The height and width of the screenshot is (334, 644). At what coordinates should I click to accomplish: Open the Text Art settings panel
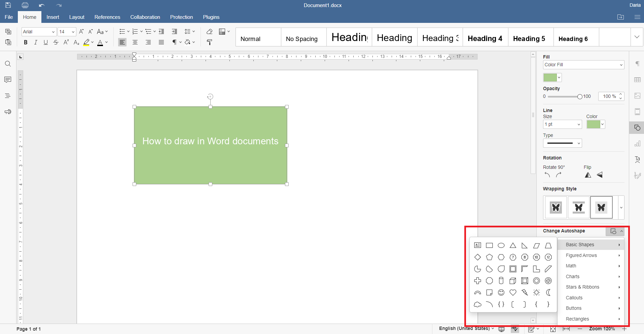pos(637,160)
